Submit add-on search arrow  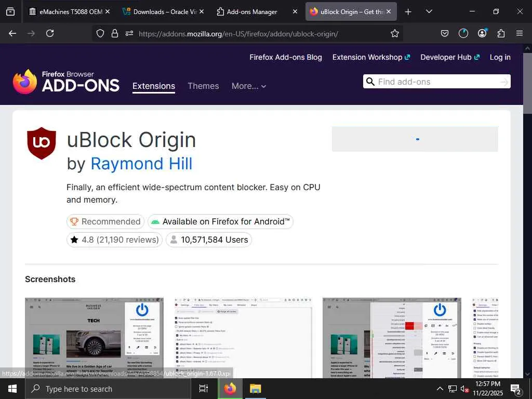[x=504, y=82]
